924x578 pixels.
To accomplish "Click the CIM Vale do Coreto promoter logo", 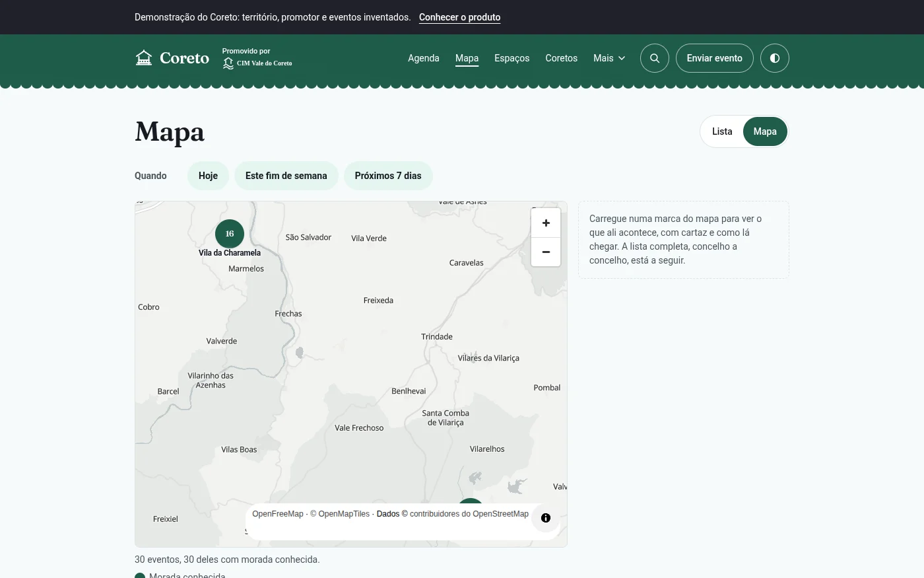I will pyautogui.click(x=257, y=63).
